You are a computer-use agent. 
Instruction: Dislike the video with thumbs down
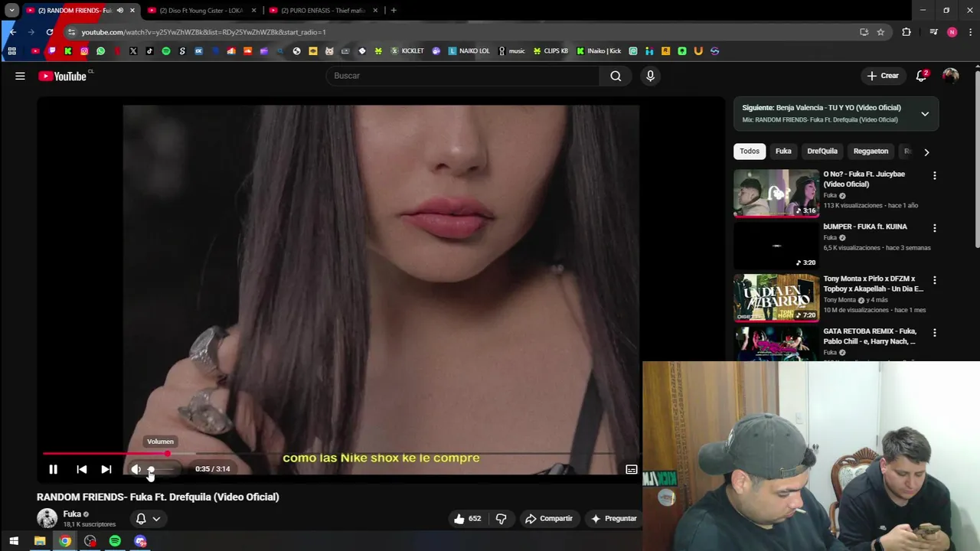[501, 519]
